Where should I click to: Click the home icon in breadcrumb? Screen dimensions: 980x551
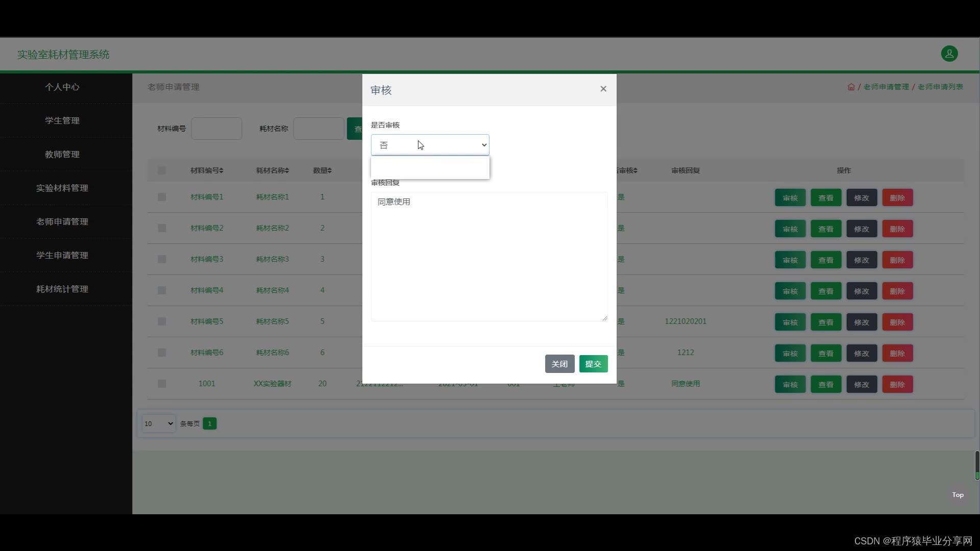coord(851,87)
